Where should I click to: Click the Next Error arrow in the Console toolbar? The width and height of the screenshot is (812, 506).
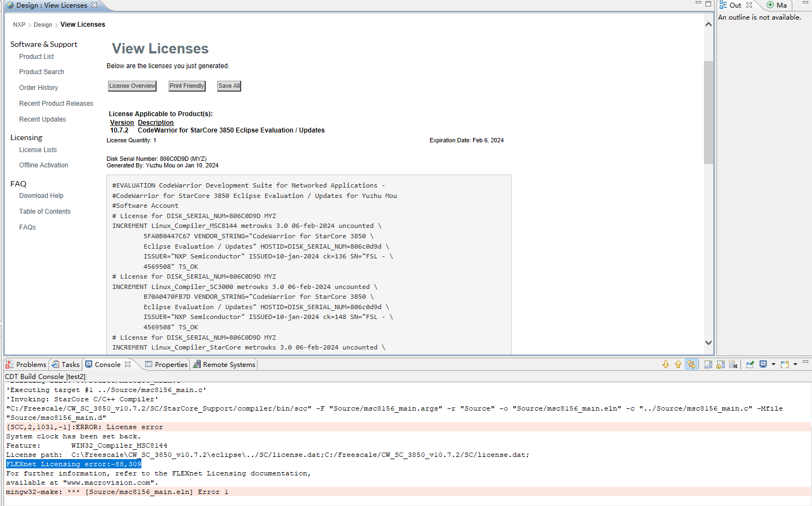(x=665, y=364)
